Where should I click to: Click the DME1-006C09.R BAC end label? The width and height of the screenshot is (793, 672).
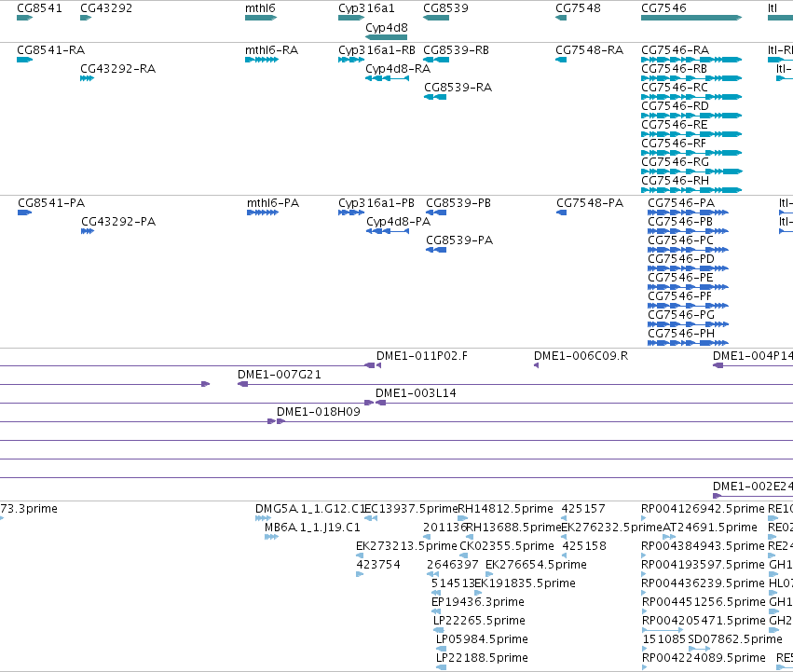point(581,356)
